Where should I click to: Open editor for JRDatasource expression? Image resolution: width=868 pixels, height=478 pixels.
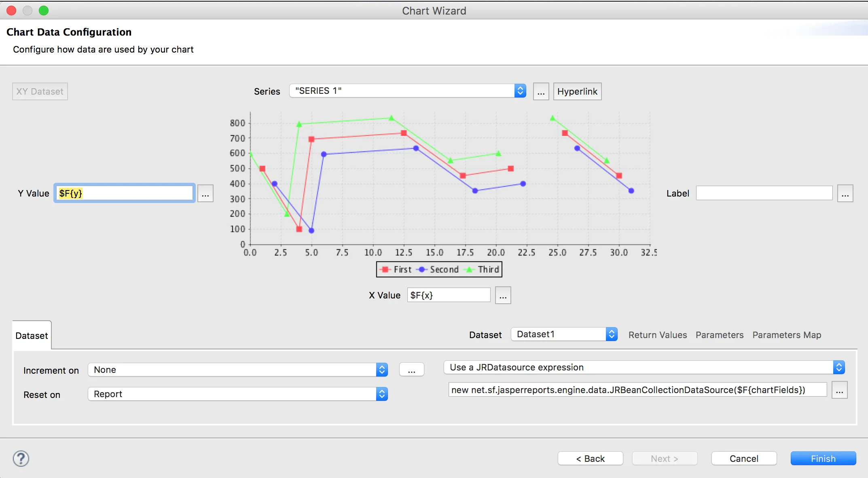[x=839, y=390]
